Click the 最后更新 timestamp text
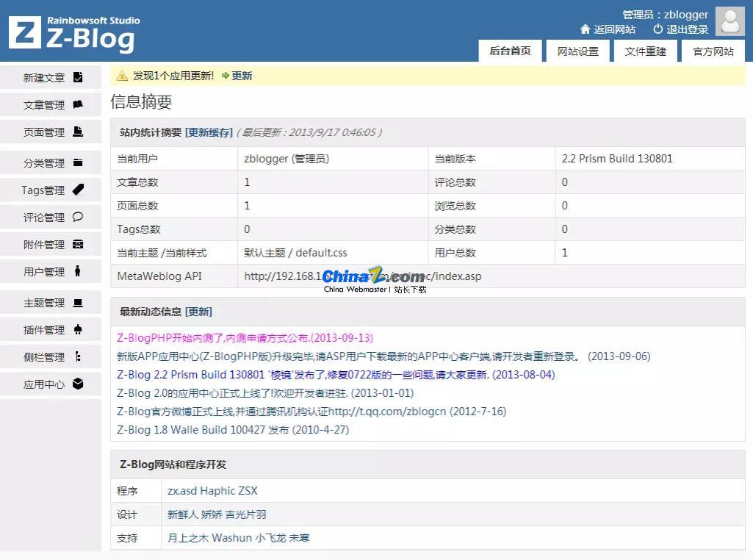This screenshot has width=753, height=560. coord(309,132)
